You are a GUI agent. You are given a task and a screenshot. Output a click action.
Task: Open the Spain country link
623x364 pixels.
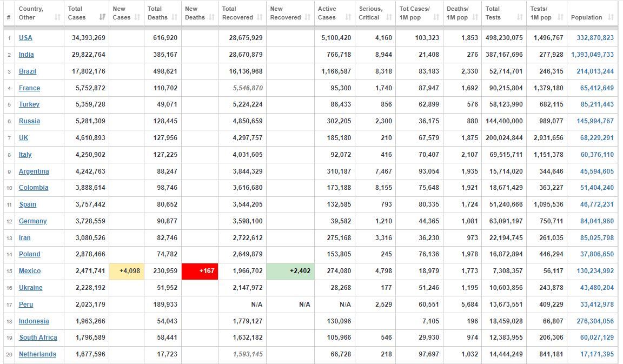(28, 204)
